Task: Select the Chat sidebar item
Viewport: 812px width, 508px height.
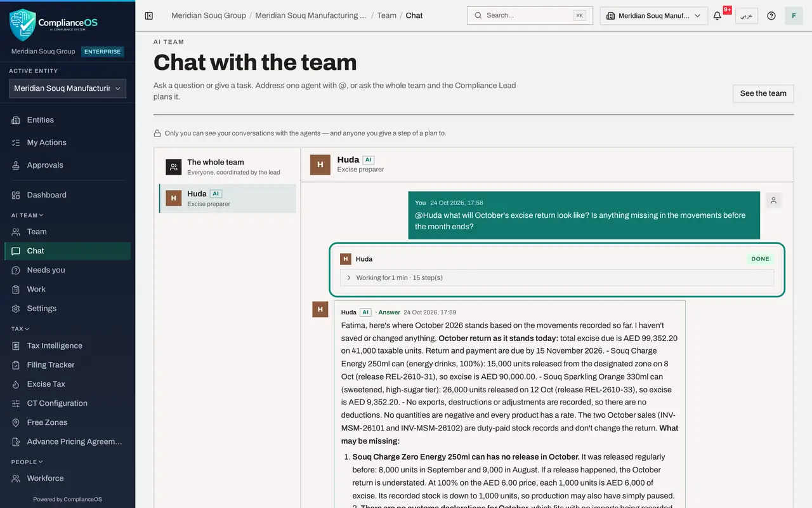Action: point(67,251)
